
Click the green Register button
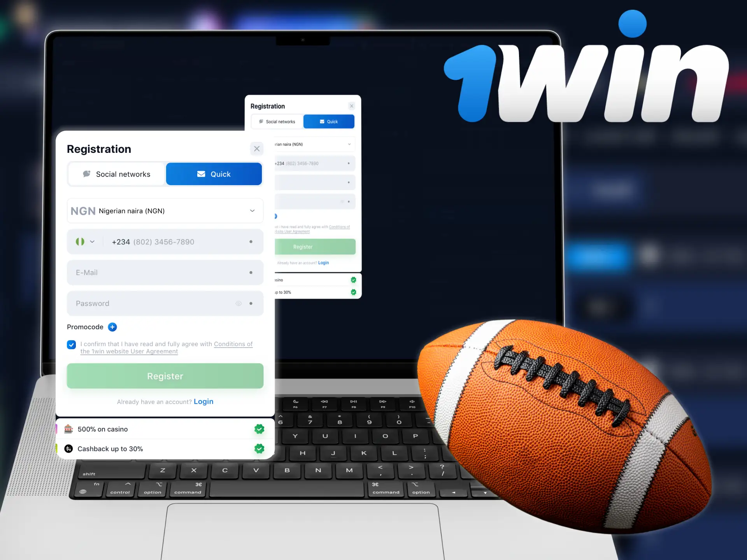(x=165, y=376)
